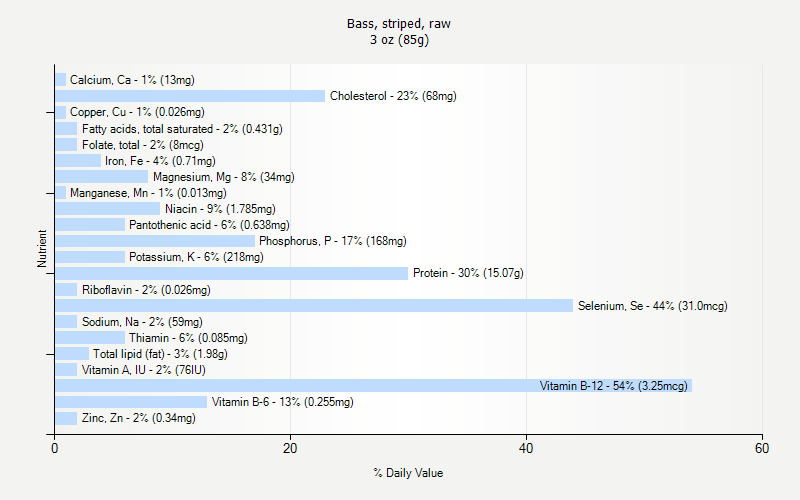Click the chart title Bass, striped, raw
This screenshot has width=800, height=500.
(x=399, y=23)
